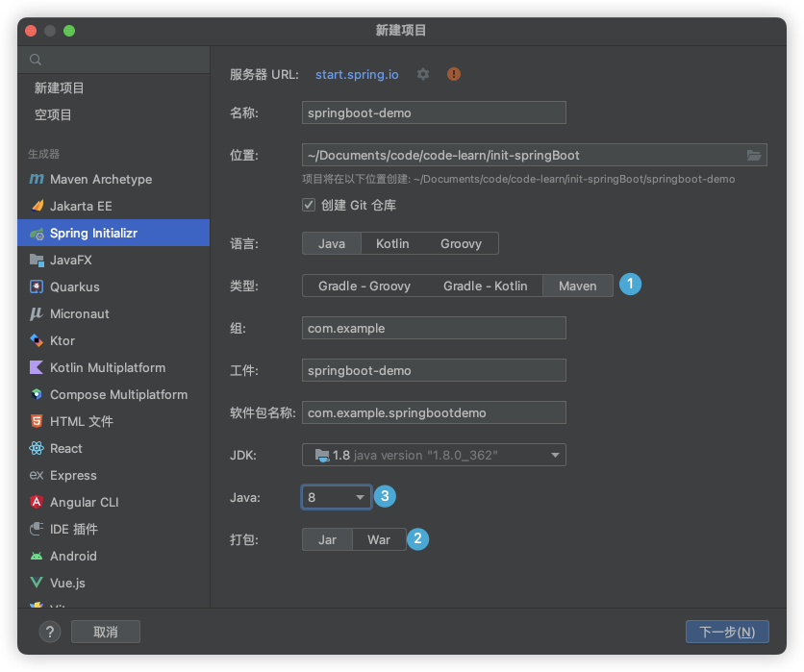
Task: Select Groovy as language
Action: (x=461, y=243)
